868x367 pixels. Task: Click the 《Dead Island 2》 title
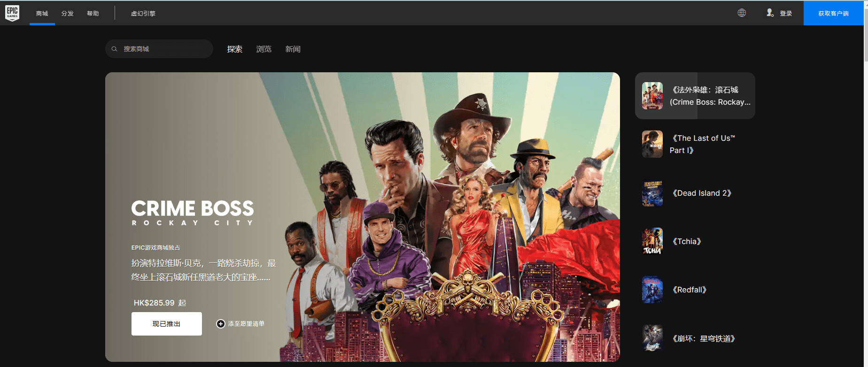[702, 193]
